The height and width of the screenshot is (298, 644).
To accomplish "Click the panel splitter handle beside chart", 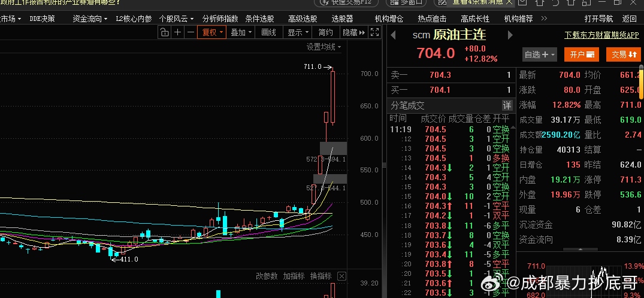I will [385, 165].
